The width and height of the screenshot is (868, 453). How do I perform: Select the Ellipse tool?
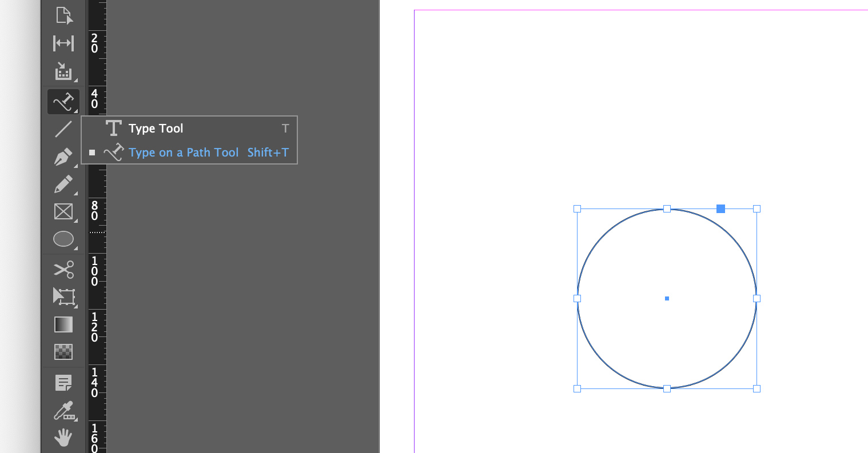(63, 239)
